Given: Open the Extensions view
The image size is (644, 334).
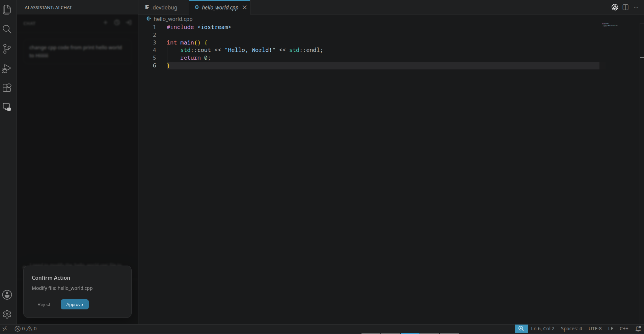Looking at the screenshot, I should point(7,88).
